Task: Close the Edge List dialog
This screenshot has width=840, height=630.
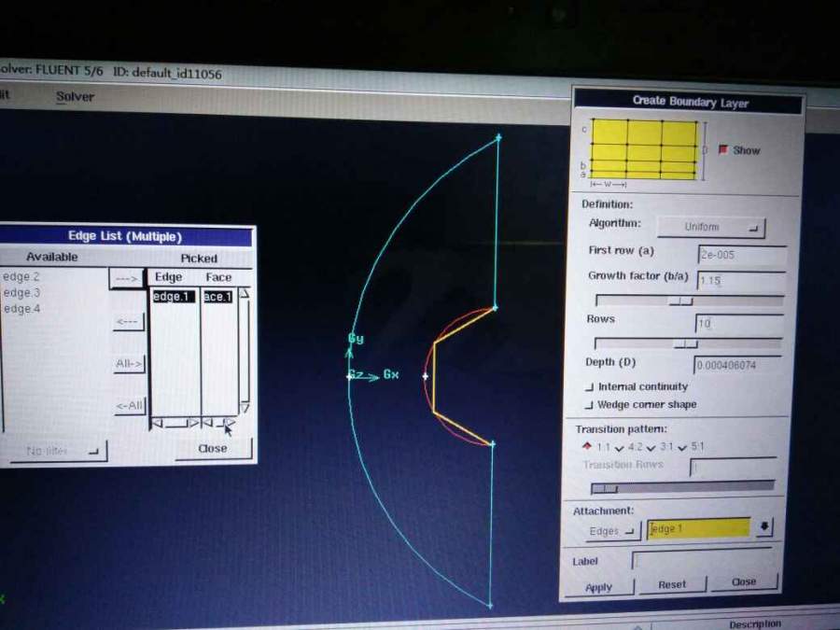Action: (213, 449)
